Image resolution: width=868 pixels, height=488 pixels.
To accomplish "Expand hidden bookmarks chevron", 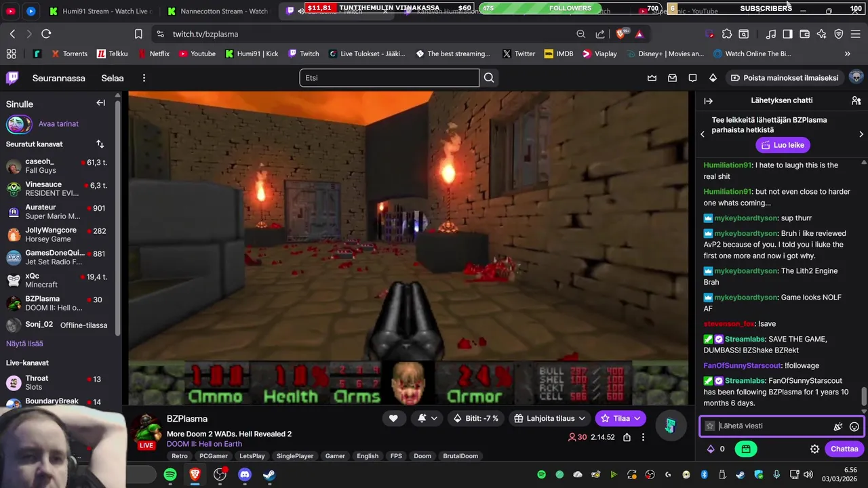I will [847, 54].
